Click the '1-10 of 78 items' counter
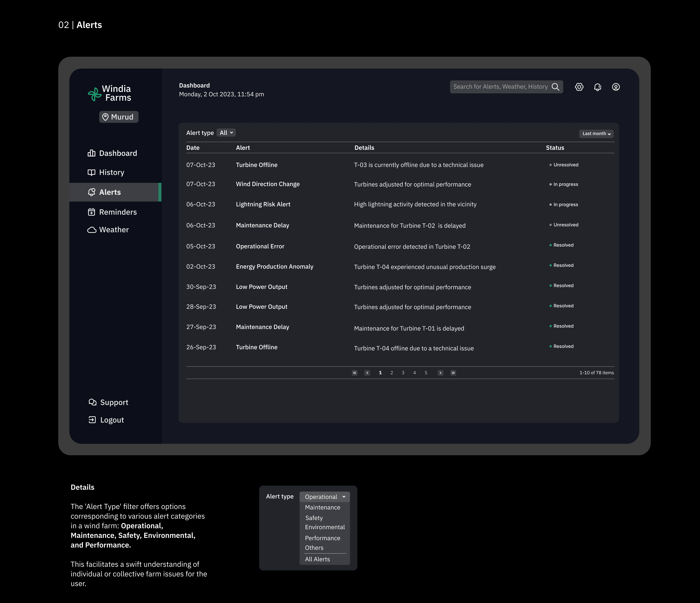700x603 pixels. click(x=597, y=373)
